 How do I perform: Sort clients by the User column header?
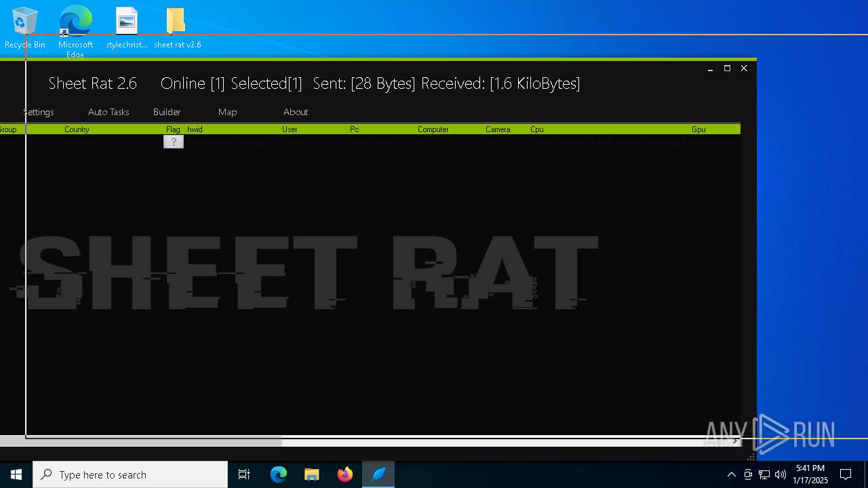click(x=290, y=129)
